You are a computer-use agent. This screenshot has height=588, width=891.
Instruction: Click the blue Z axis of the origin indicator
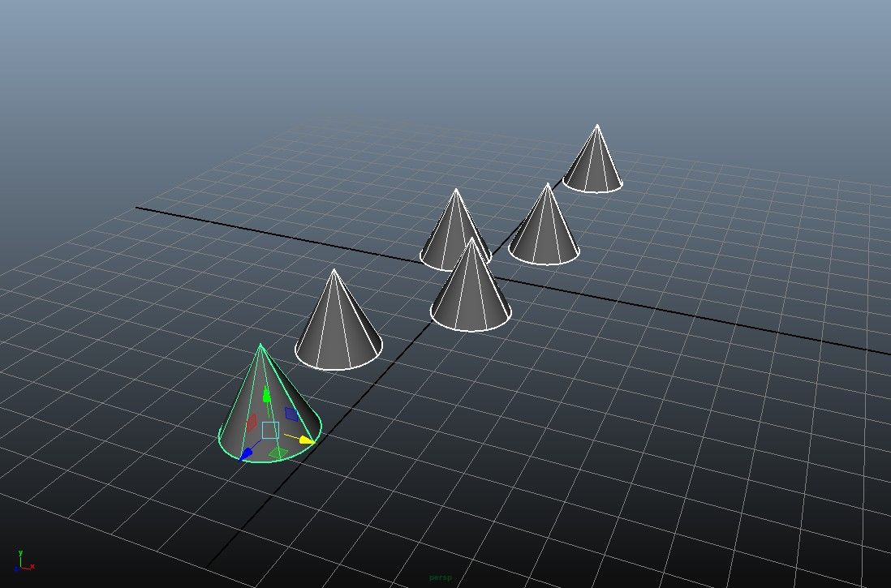pos(16,569)
